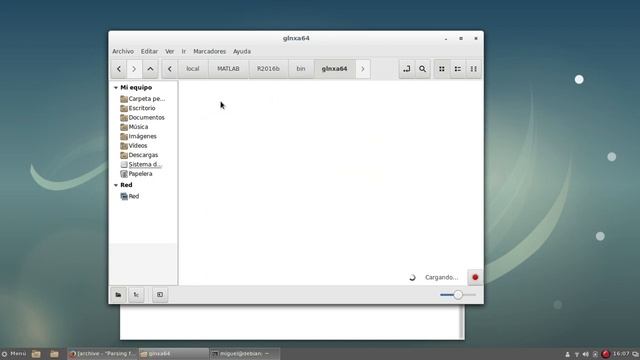Open the 16:07 clock applet
Screen dimensions: 640x360
[620, 354]
